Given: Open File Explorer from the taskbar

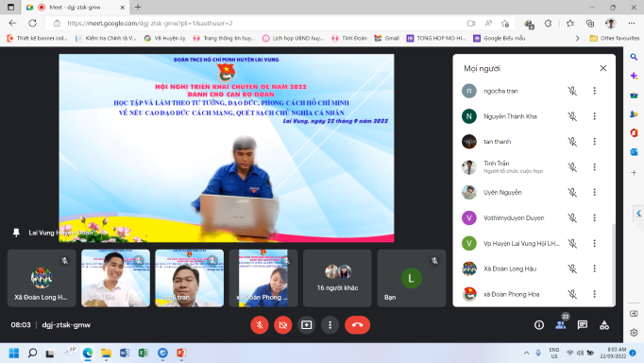Looking at the screenshot, I should pyautogui.click(x=106, y=354).
